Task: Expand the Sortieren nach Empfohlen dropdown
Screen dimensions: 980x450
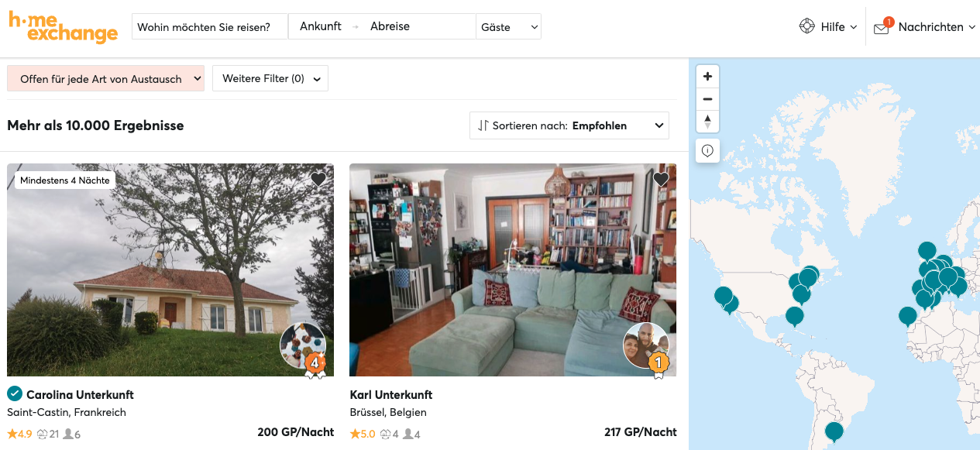Action: tap(569, 125)
